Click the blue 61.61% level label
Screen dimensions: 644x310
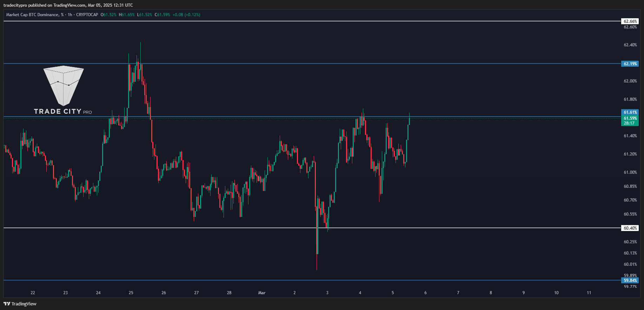tap(630, 112)
